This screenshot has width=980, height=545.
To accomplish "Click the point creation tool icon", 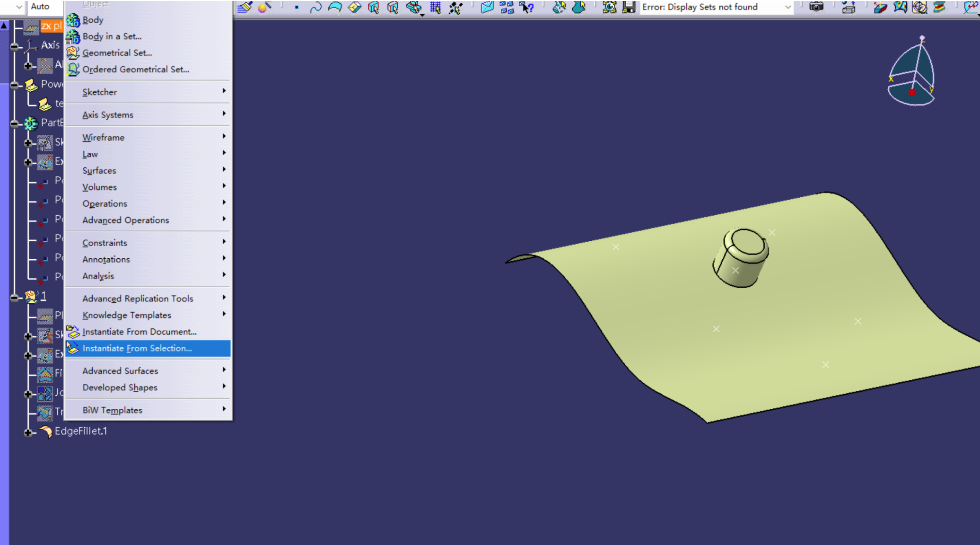I will [297, 7].
